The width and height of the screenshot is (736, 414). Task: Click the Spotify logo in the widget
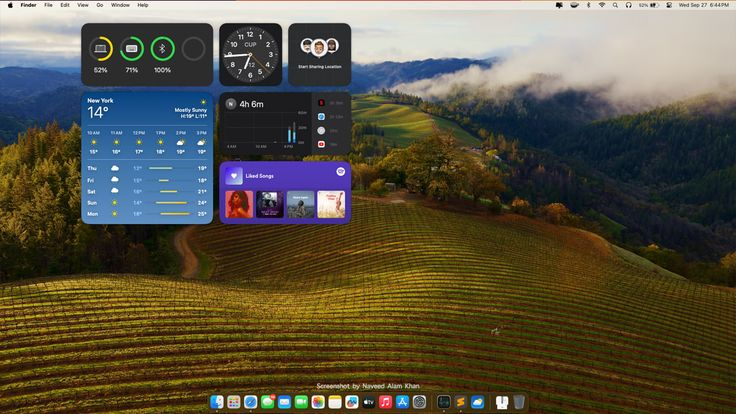click(x=341, y=172)
